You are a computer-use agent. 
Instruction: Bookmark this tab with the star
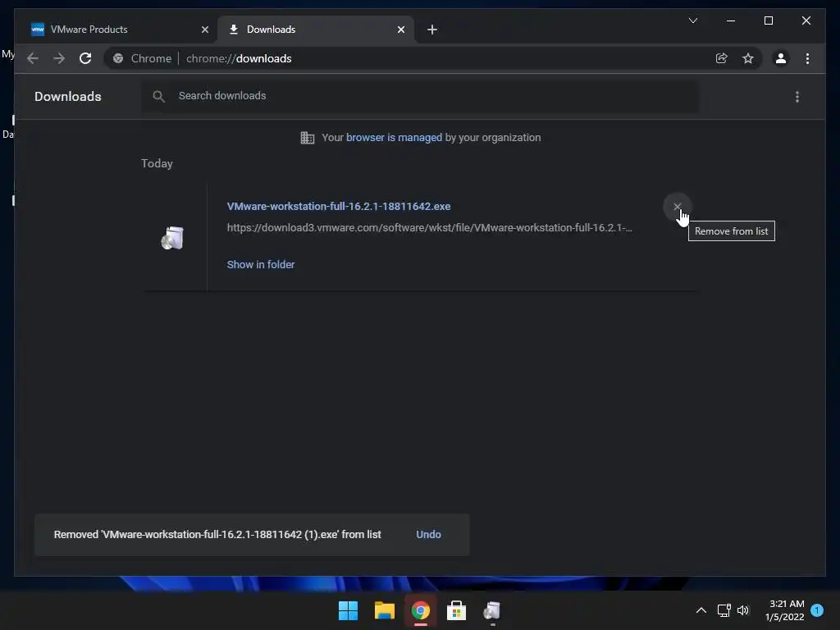point(748,58)
